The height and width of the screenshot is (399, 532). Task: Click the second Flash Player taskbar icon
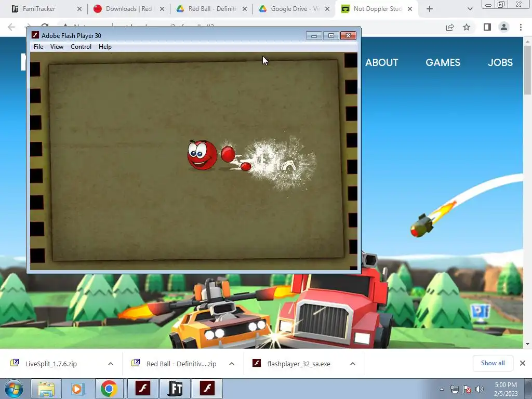coord(207,389)
